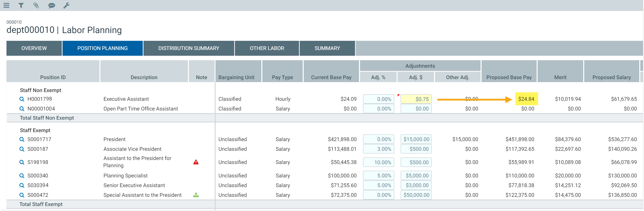Image resolution: width=644 pixels, height=211 pixels.
Task: Click the filter funnel icon
Action: [21, 5]
